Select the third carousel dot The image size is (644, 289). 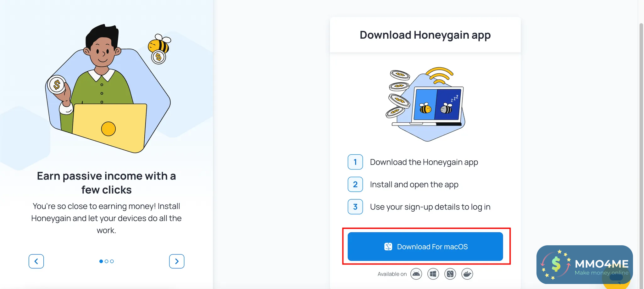click(x=112, y=261)
